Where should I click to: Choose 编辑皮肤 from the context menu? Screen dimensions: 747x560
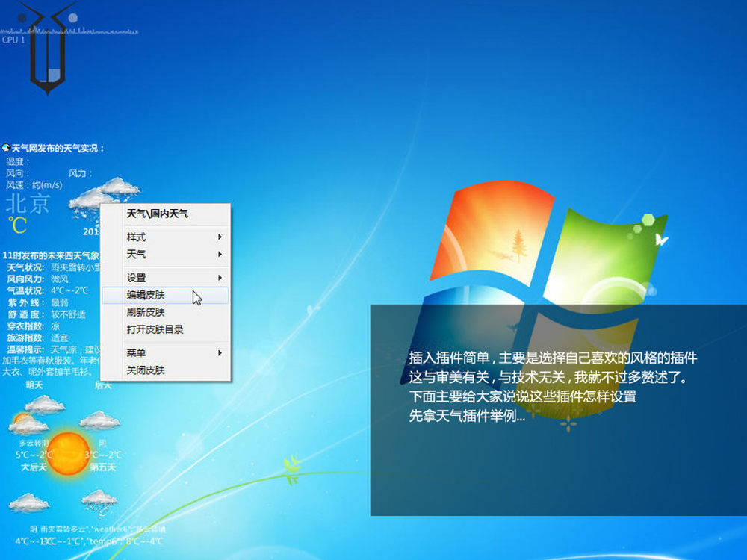146,296
